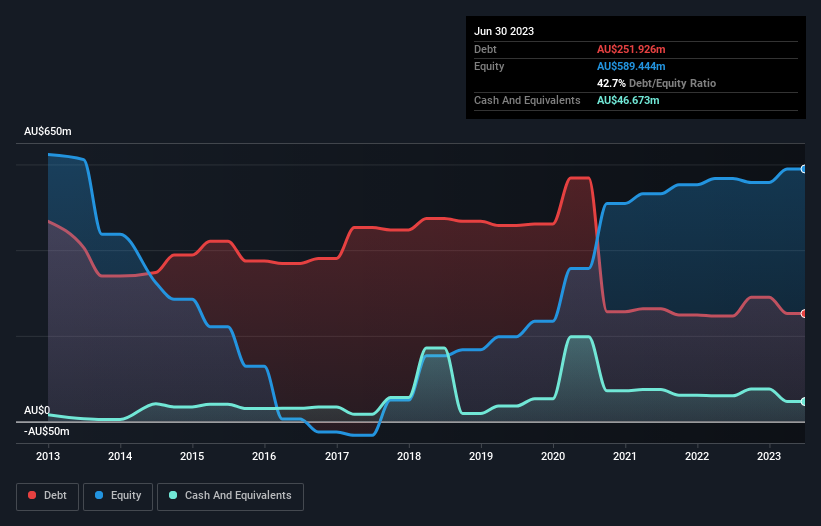
Task: Click the 2015 x-axis label
Action: click(x=192, y=456)
